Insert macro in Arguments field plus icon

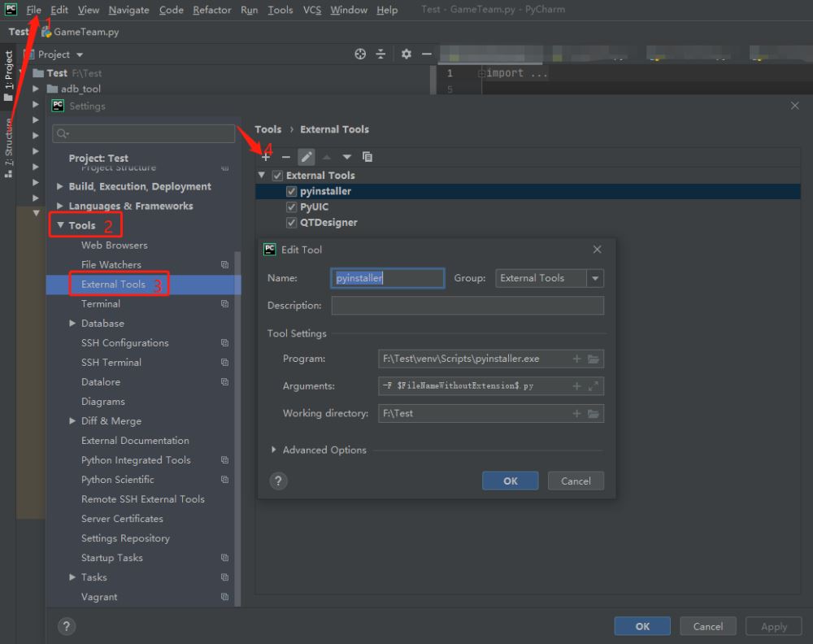click(576, 386)
